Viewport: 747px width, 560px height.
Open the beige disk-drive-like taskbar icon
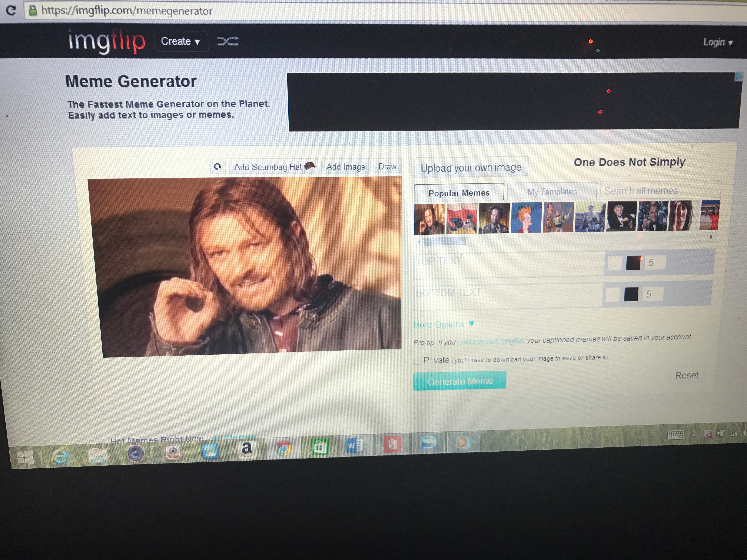pyautogui.click(x=173, y=452)
